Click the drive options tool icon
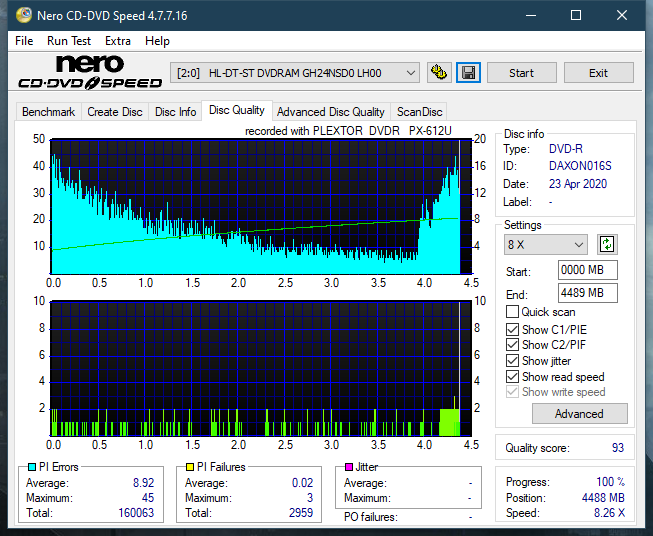The height and width of the screenshot is (536, 653). [x=439, y=73]
